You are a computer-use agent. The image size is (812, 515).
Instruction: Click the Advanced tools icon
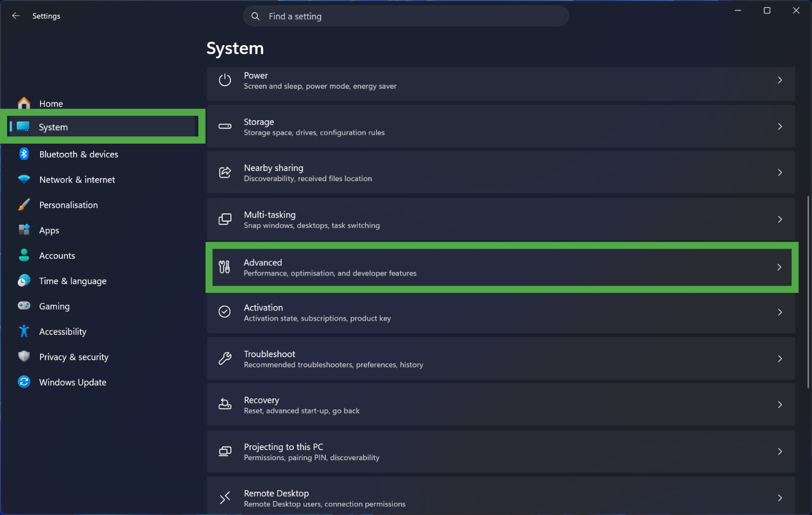point(224,267)
